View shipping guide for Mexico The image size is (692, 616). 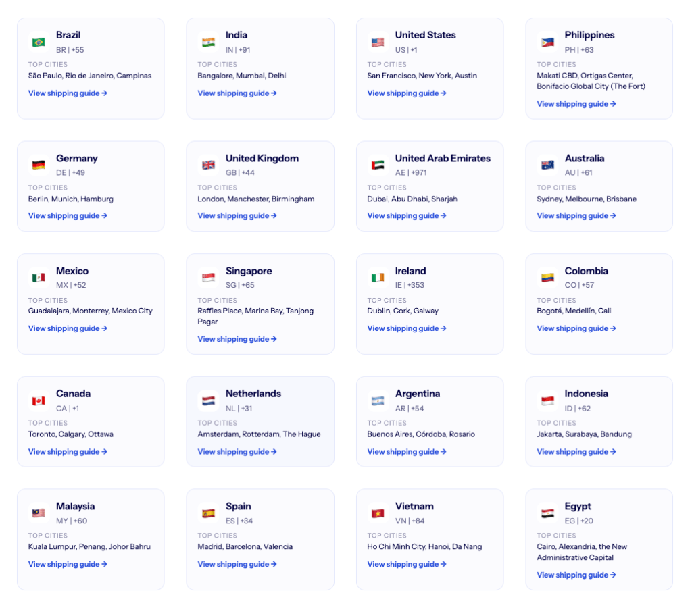(68, 328)
